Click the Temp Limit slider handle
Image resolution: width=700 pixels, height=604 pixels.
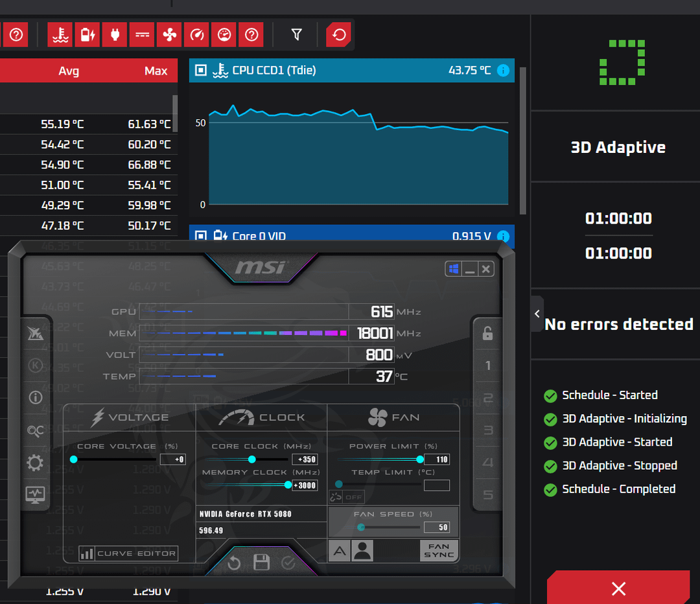339,484
